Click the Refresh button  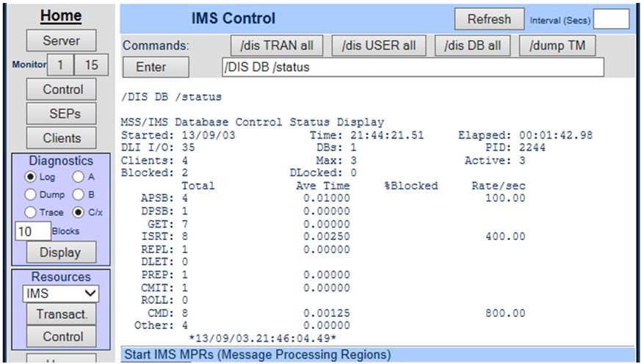pos(488,19)
